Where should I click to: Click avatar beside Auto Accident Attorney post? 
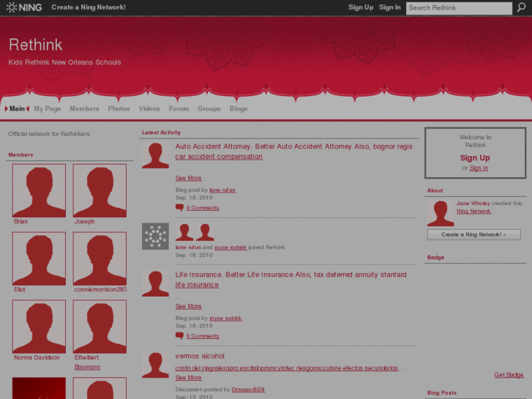[x=155, y=155]
